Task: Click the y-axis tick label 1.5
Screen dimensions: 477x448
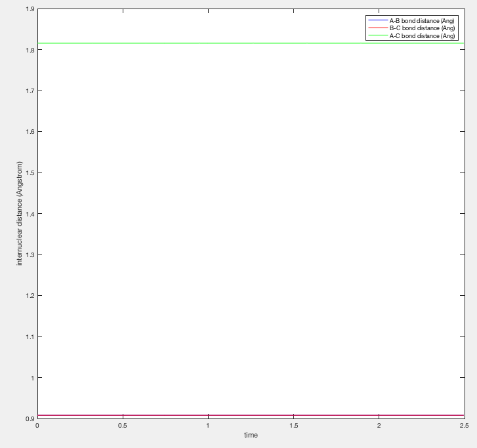Action: [x=30, y=173]
